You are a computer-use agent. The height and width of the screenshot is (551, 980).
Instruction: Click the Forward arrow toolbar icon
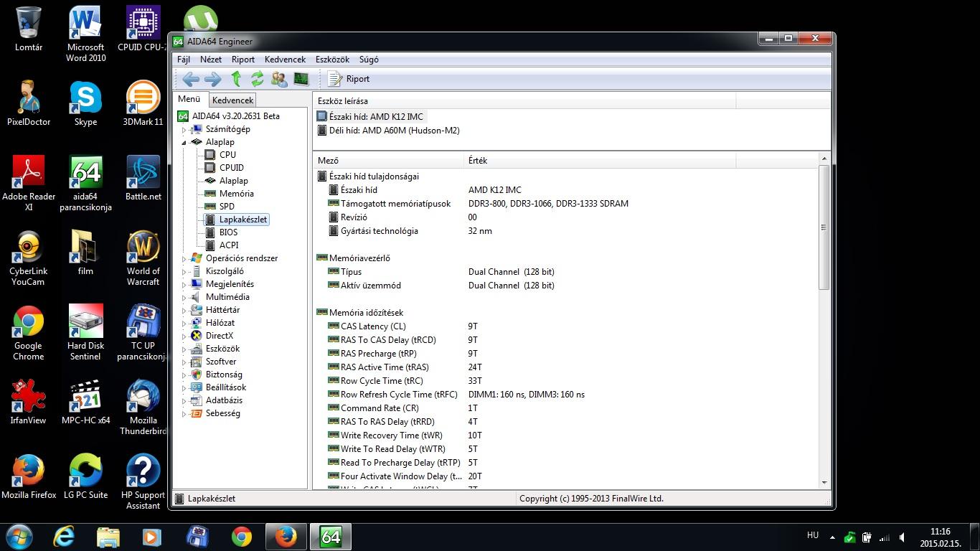tap(213, 79)
